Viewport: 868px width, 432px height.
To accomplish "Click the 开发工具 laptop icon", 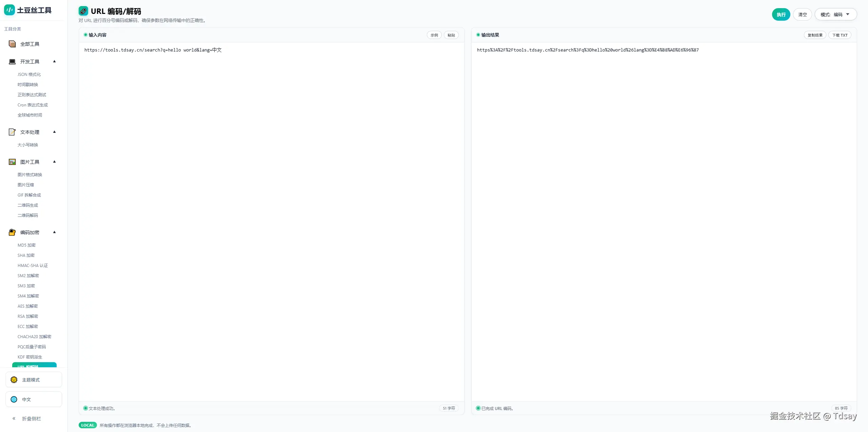I will pyautogui.click(x=12, y=62).
